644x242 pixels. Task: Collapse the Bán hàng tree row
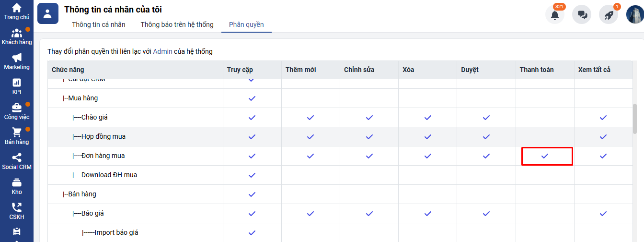[x=81, y=194]
